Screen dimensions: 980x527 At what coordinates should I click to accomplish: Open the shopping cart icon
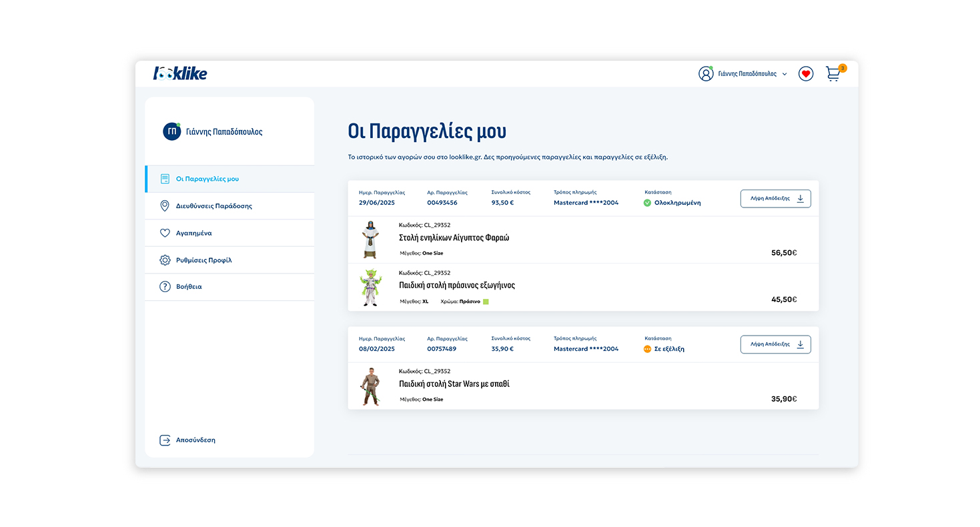point(833,73)
